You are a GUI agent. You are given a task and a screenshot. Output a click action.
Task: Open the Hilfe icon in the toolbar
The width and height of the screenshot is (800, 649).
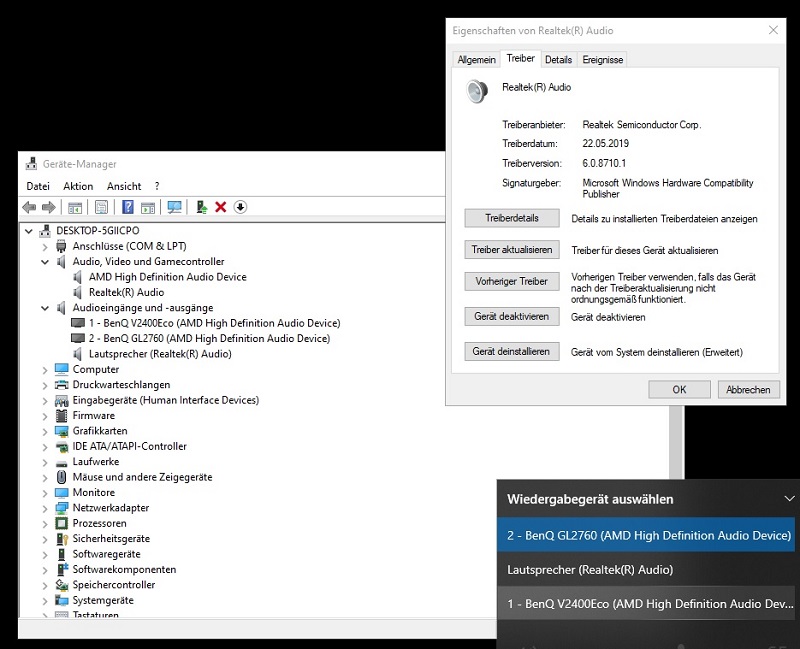pyautogui.click(x=128, y=207)
